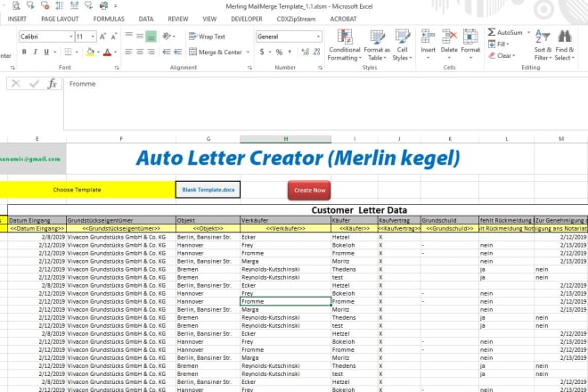Click the center text horizontally icon

click(x=140, y=52)
